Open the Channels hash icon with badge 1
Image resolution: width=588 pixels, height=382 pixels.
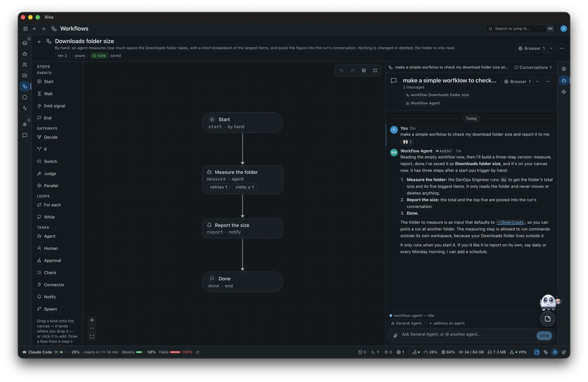pyautogui.click(x=25, y=124)
